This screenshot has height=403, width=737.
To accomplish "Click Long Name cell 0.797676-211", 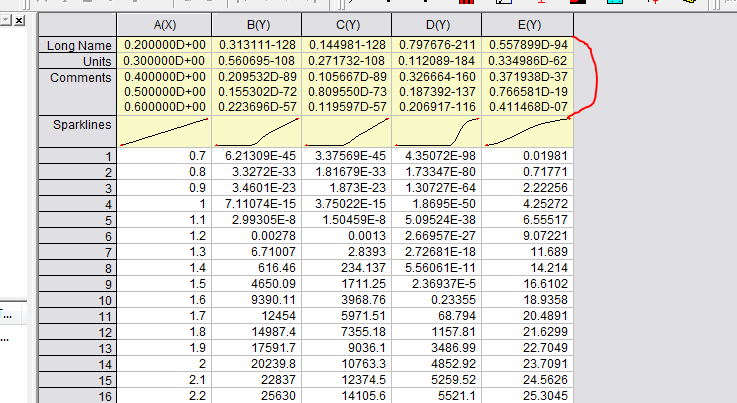I will point(436,45).
